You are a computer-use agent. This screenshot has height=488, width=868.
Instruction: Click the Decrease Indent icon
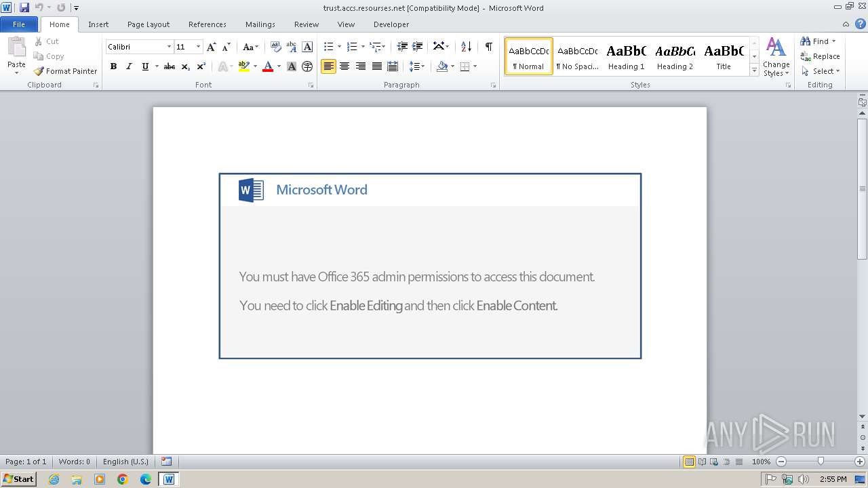click(402, 47)
